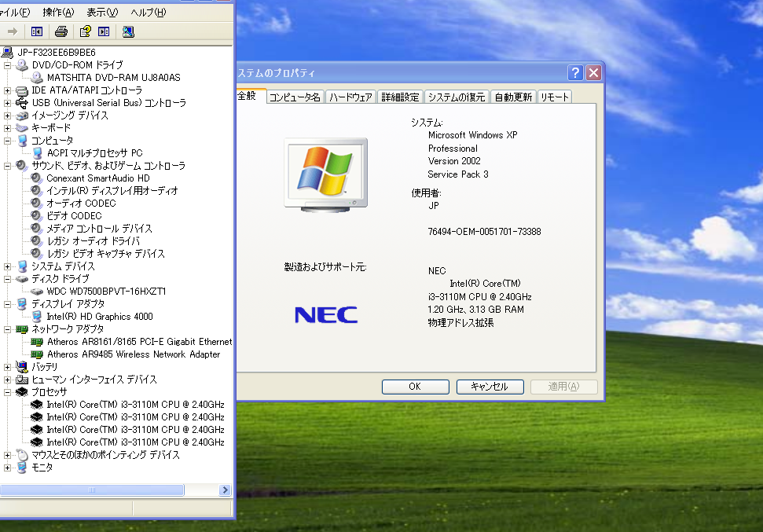Screen dimensions: 763x532
Task: Collapse the DVD/CD-ROM ドライブ node
Action: coord(7,65)
